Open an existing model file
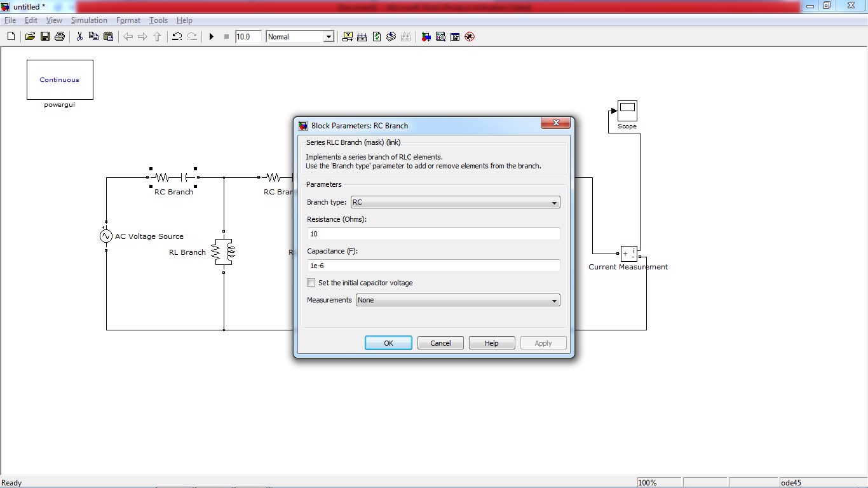This screenshot has width=868, height=488. 30,36
